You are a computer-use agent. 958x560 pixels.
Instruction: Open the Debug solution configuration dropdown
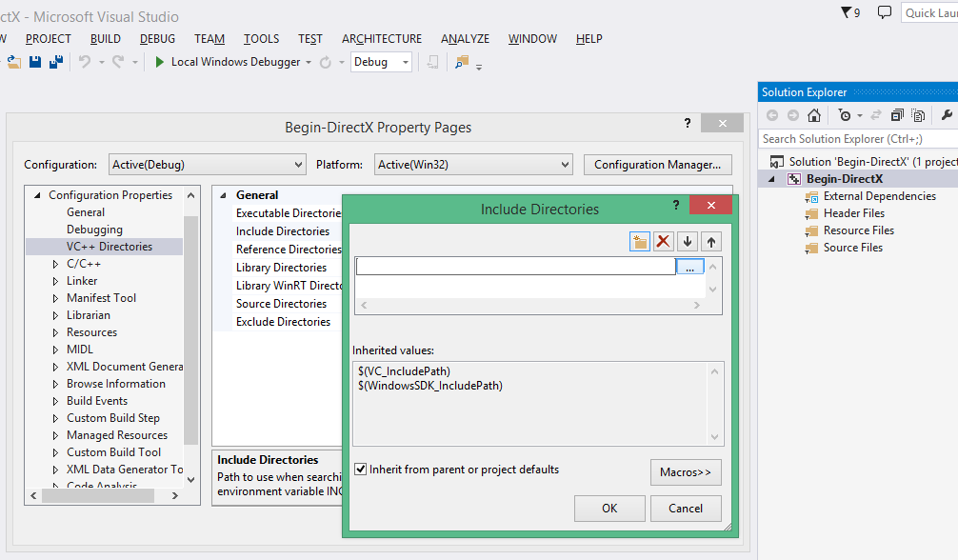pyautogui.click(x=381, y=62)
